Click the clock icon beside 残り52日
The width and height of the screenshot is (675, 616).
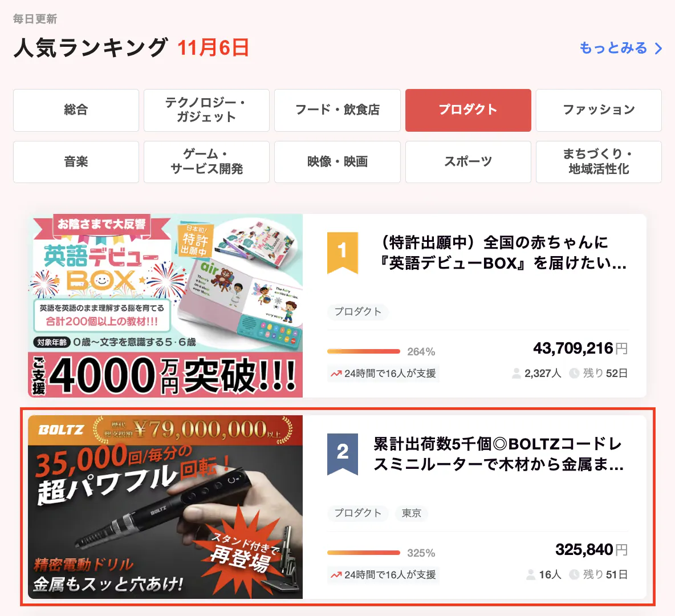(x=574, y=374)
